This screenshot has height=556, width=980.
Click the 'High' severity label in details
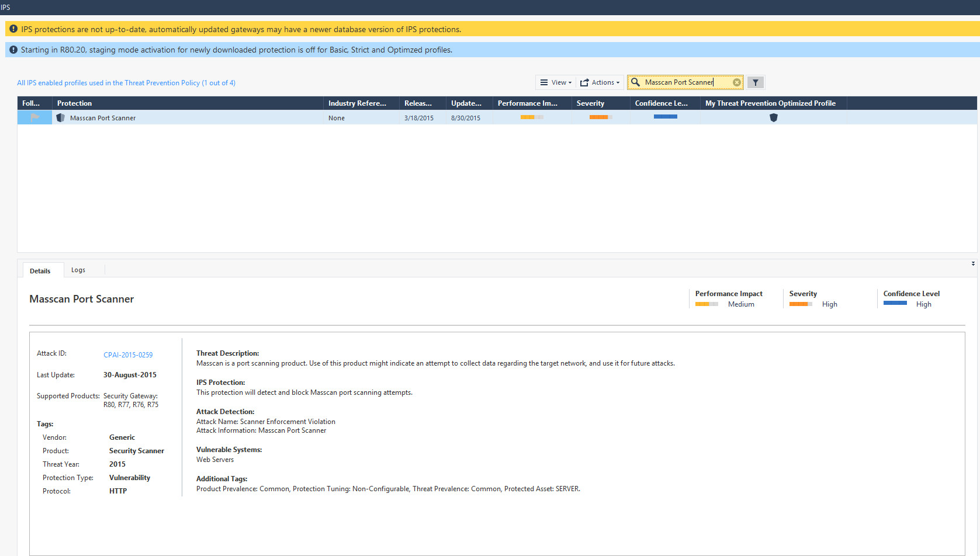pyautogui.click(x=830, y=304)
